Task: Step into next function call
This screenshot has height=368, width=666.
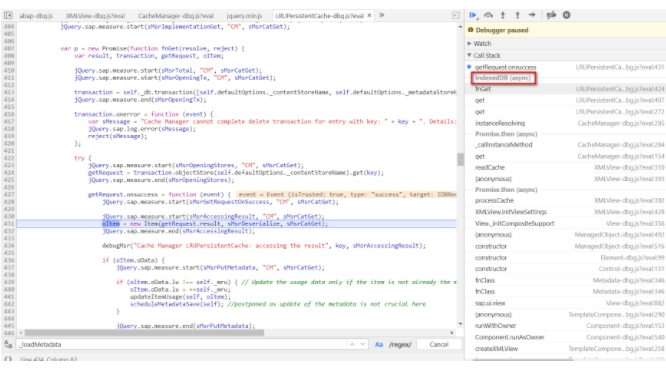Action: [x=503, y=15]
